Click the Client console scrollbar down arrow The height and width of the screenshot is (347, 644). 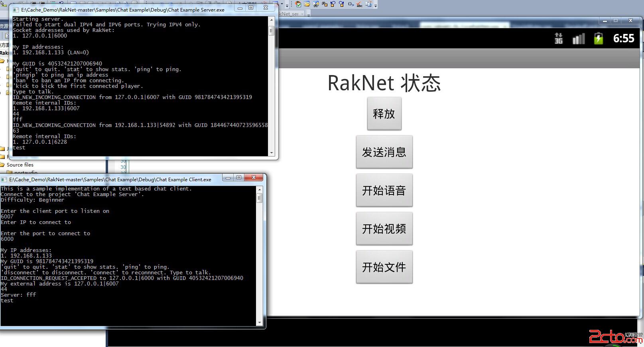pyautogui.click(x=260, y=322)
